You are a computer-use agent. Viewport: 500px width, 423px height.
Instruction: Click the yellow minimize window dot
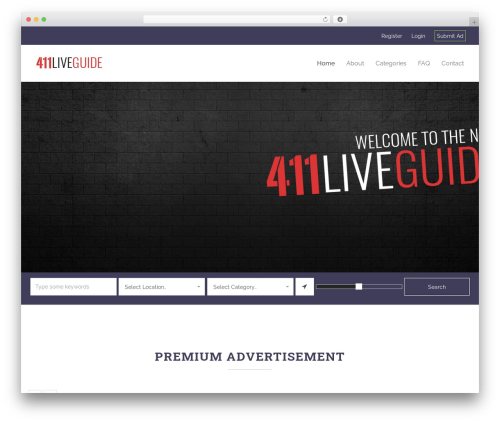36,20
